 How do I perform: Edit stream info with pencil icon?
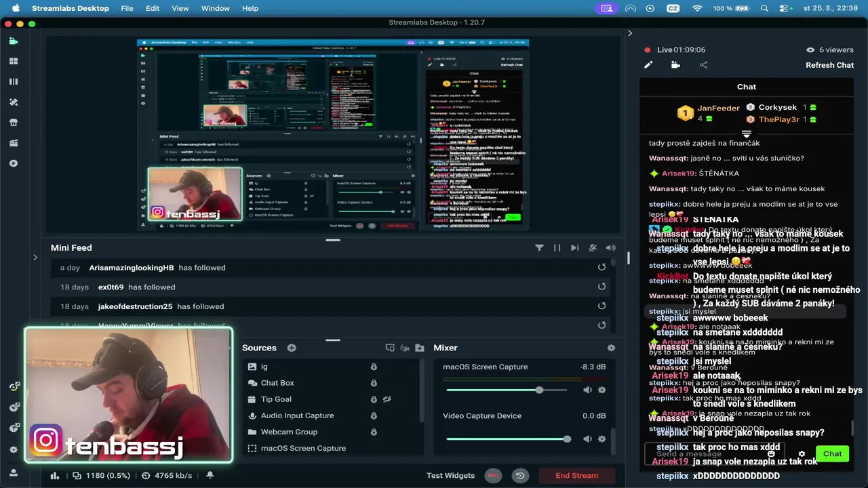tap(648, 65)
